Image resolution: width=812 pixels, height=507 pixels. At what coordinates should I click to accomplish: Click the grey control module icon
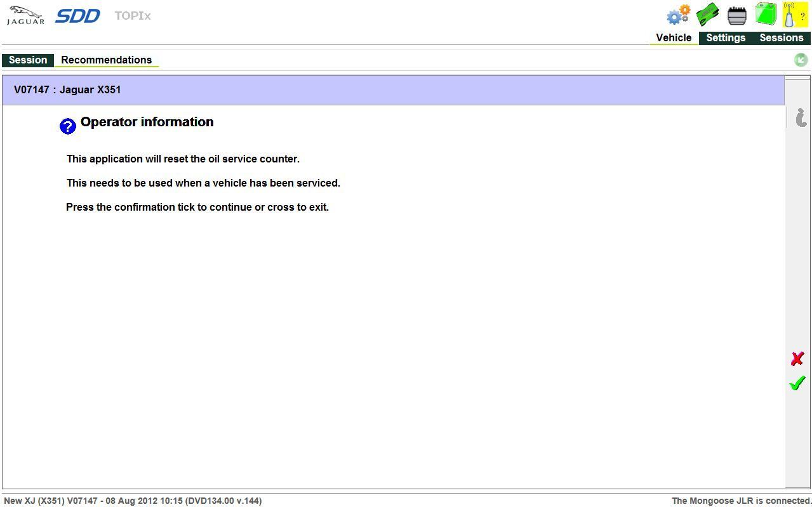(x=736, y=15)
